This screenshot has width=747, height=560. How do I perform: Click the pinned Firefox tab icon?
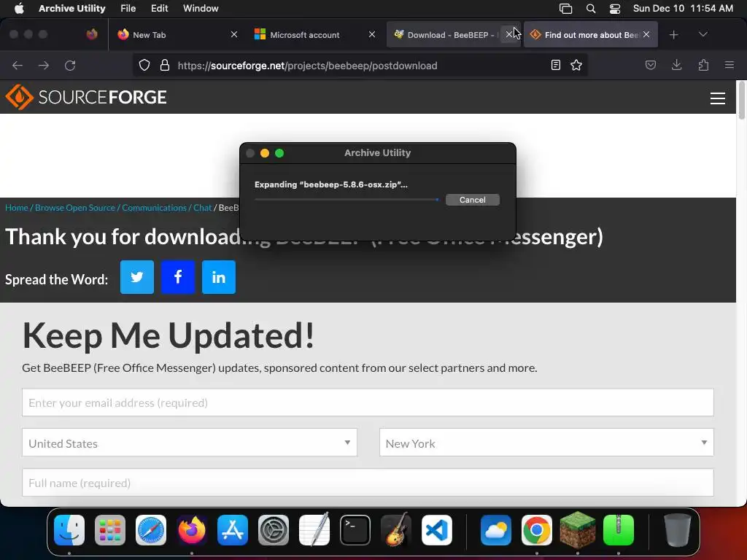click(92, 34)
